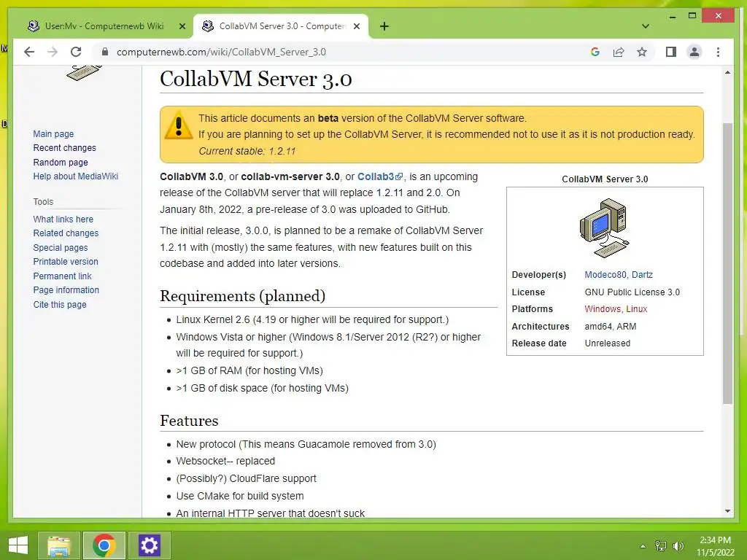Open the Windows platform link
Image resolution: width=747 pixels, height=560 pixels.
(x=603, y=309)
